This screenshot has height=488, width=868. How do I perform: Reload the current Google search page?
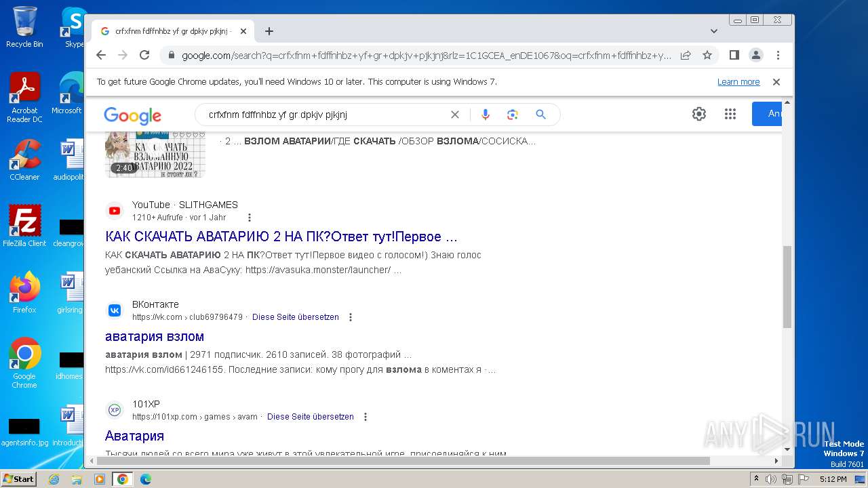click(x=144, y=55)
